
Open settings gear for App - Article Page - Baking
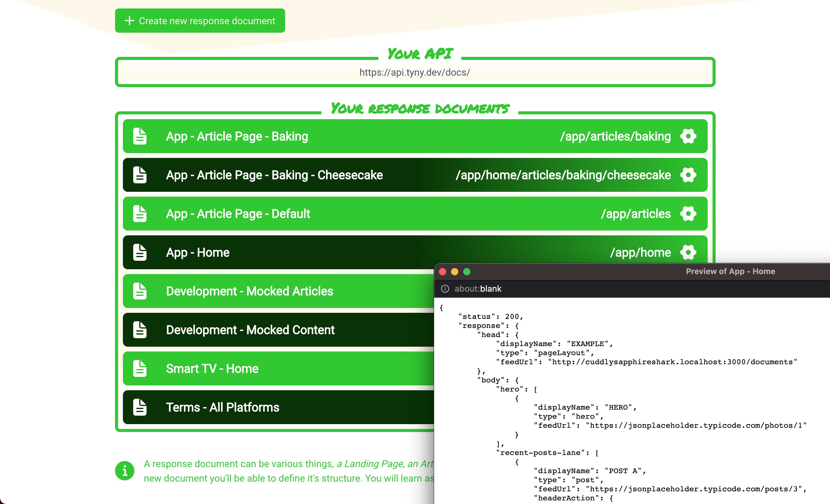point(688,136)
